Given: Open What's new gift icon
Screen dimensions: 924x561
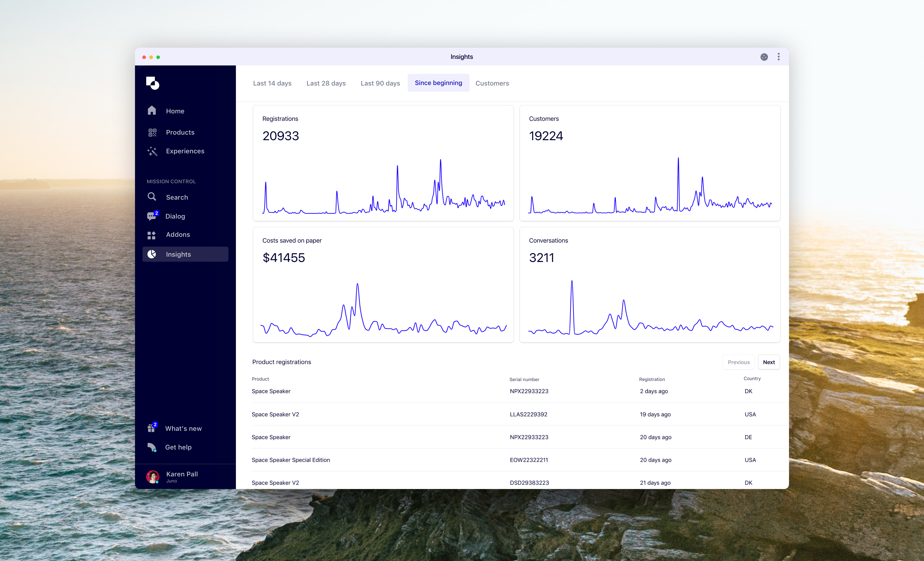Looking at the screenshot, I should coord(152,428).
